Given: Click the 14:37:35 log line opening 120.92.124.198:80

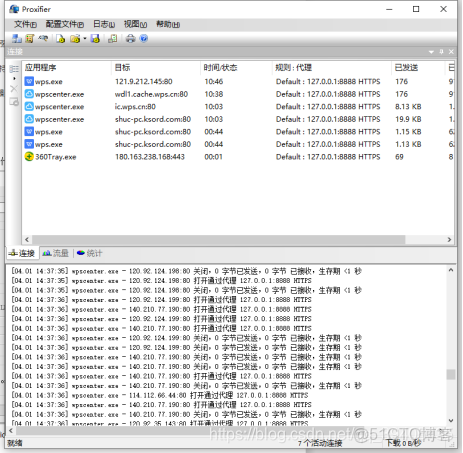Looking at the screenshot, I should tap(161, 281).
